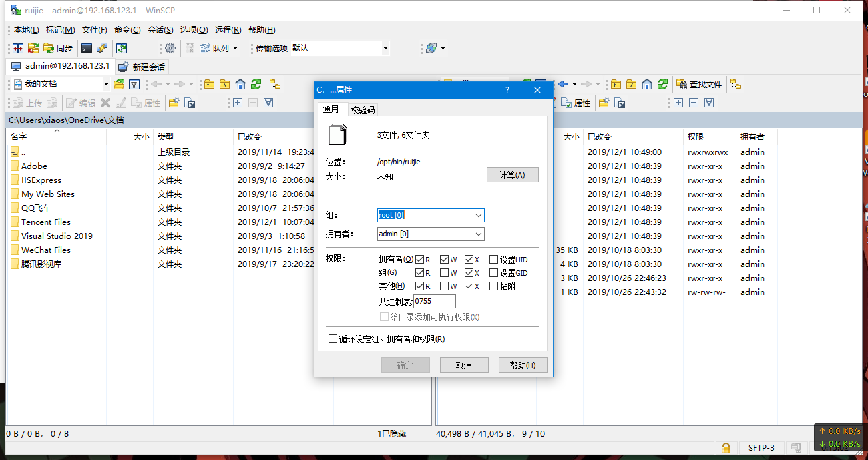The image size is (868, 460).
Task: Open preferences with the gear icon
Action: tap(170, 48)
